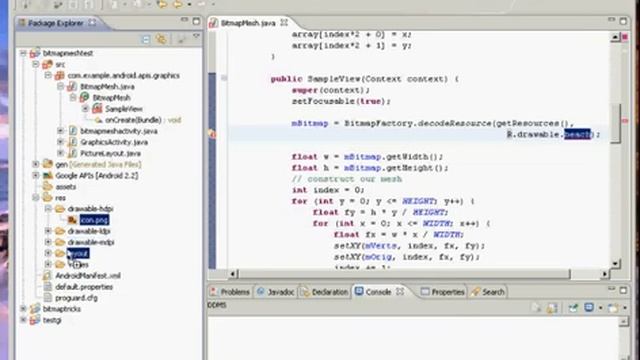Expand the drawable-ldpi folder

tap(48, 231)
